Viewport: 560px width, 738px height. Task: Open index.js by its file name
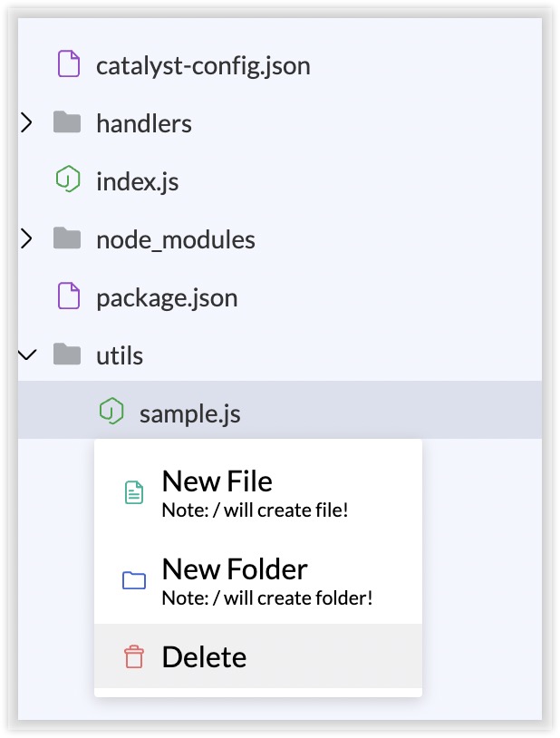(x=138, y=181)
